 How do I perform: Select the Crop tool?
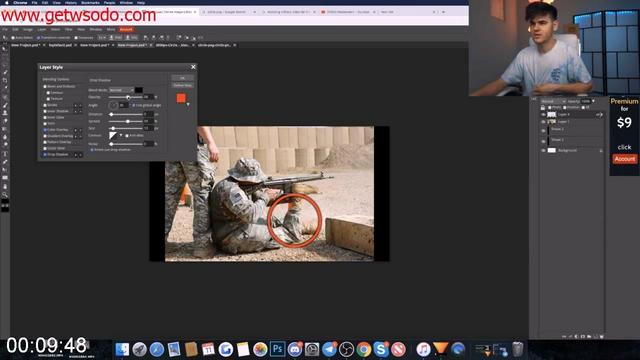(x=4, y=80)
